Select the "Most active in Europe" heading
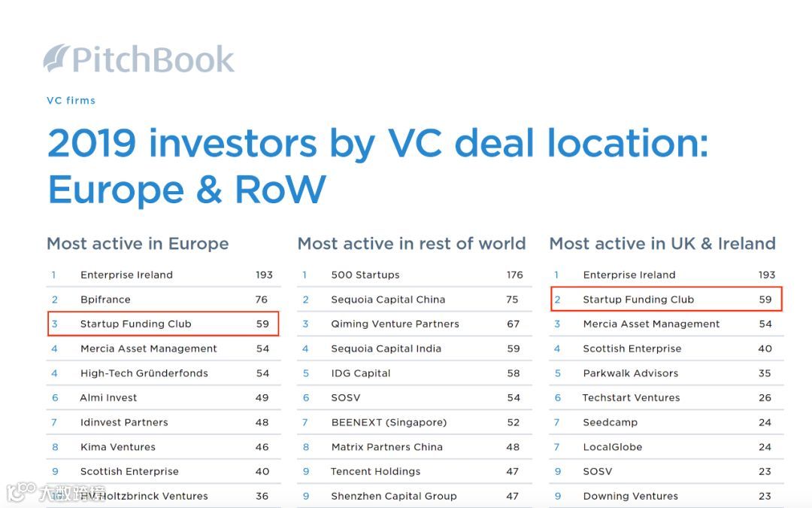The image size is (812, 508). [x=138, y=244]
